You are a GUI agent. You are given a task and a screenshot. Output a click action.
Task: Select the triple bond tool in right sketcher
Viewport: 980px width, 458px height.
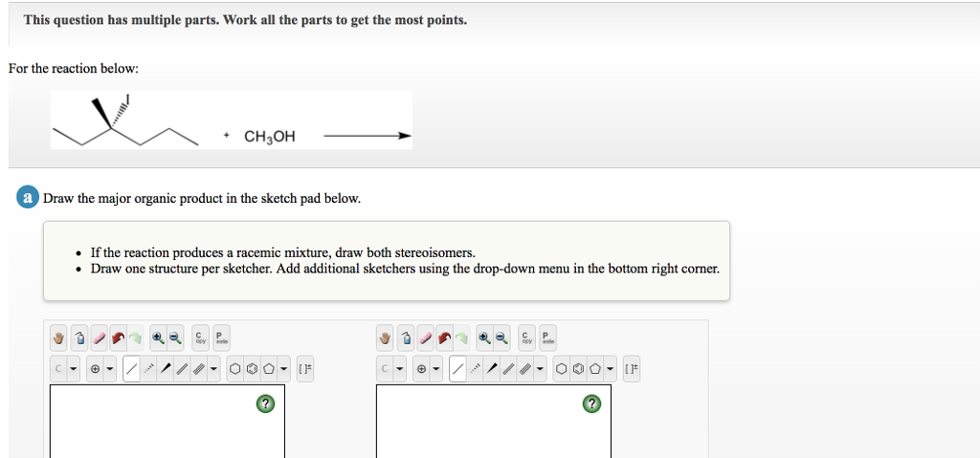[524, 369]
